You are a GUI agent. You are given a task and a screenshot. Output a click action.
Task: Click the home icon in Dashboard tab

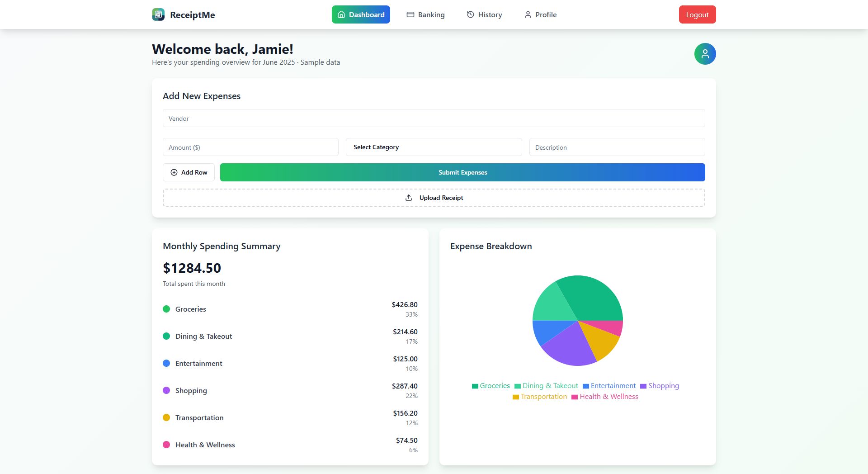click(341, 14)
